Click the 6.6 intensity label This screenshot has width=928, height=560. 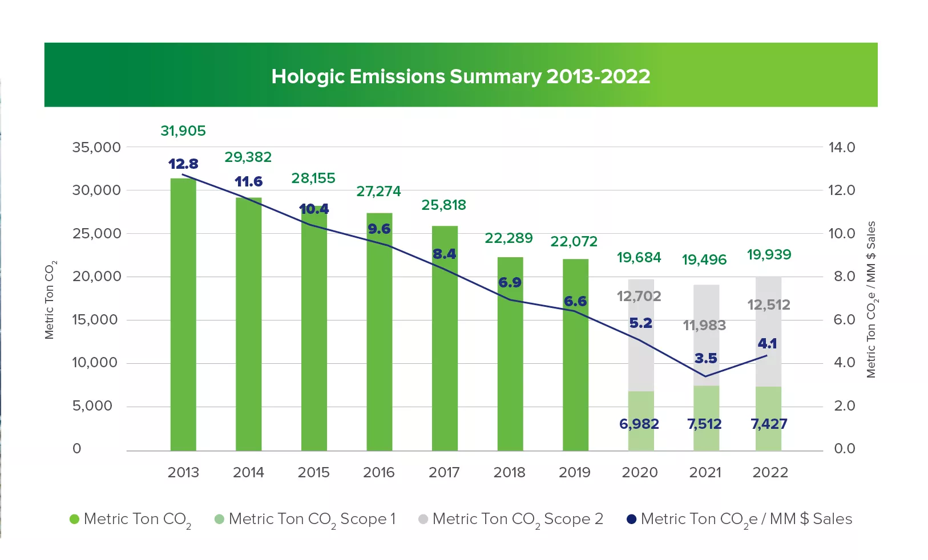click(575, 302)
